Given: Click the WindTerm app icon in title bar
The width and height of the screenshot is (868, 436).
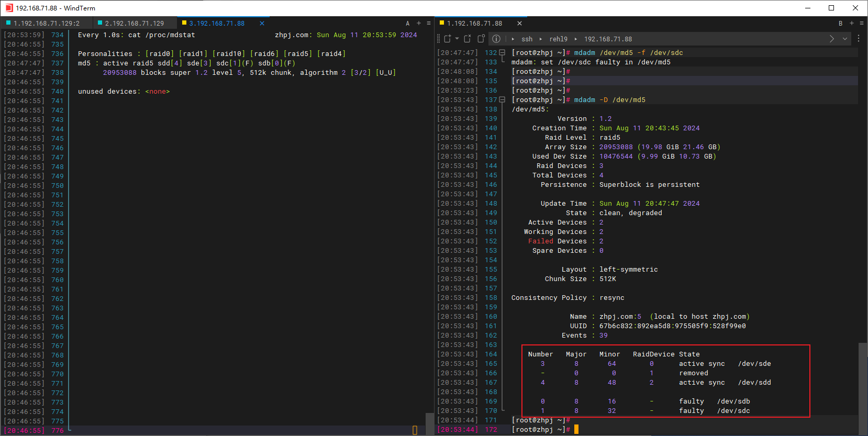Looking at the screenshot, I should (9, 8).
